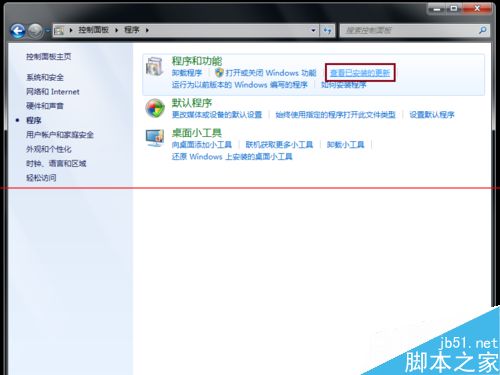Screen dimensions: 500x375
Task: Open 轻松访问 category
Action: click(41, 178)
